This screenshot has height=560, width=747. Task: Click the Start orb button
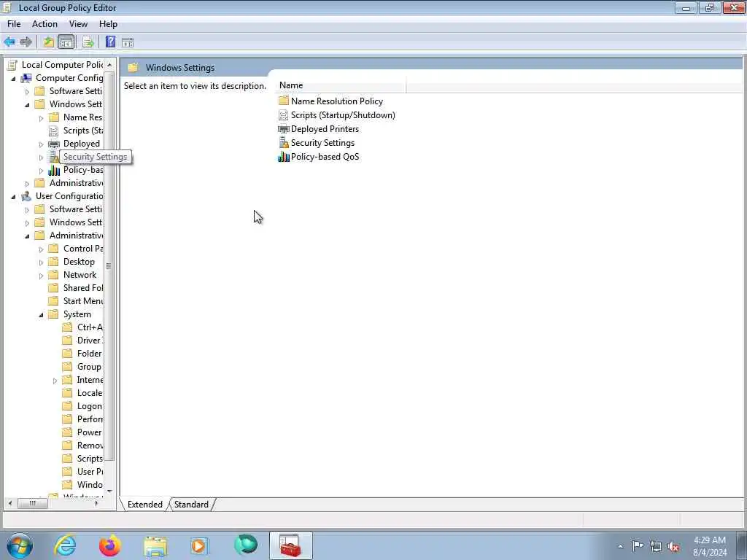(20, 545)
